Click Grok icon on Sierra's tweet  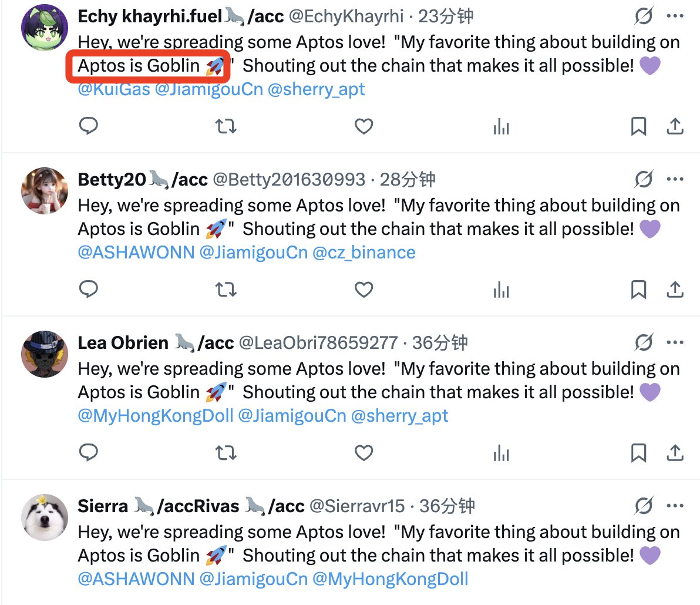click(x=644, y=506)
